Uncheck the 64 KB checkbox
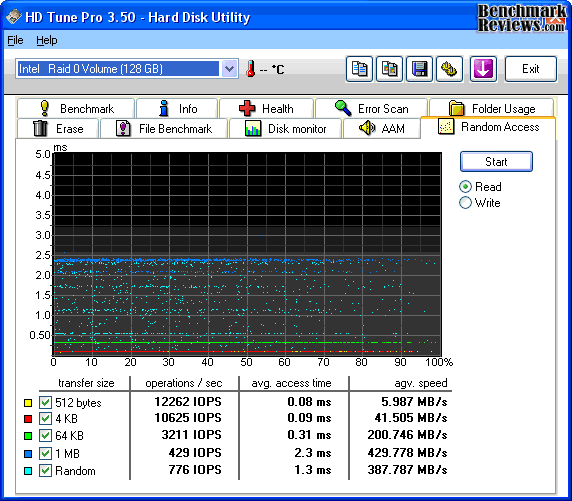Viewport: 572px width, 501px height. coord(45,436)
